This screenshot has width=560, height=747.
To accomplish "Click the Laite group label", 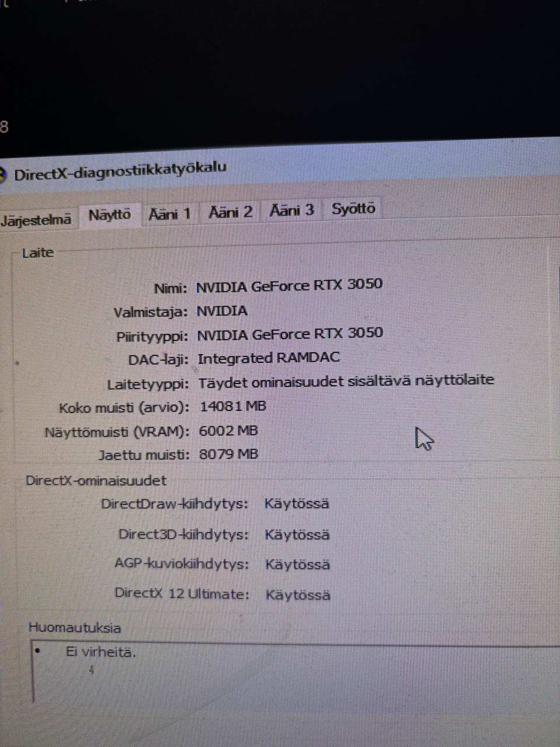I will click(x=37, y=253).
